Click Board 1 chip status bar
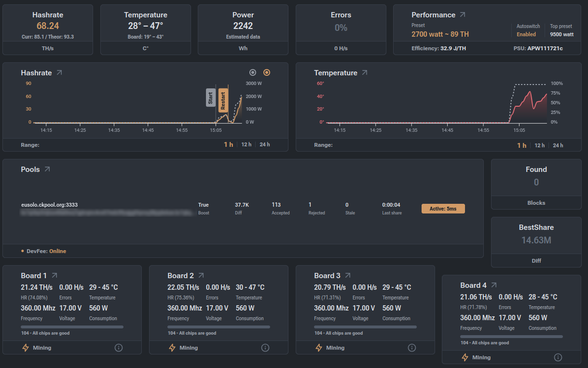 (x=72, y=327)
